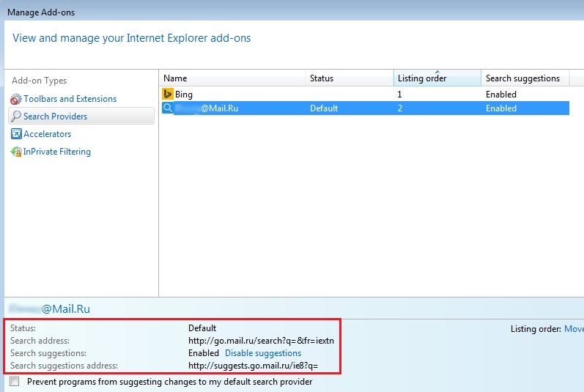Viewport: 584px width, 392px height.
Task: Click the Accelerators icon in sidebar
Action: (16, 134)
